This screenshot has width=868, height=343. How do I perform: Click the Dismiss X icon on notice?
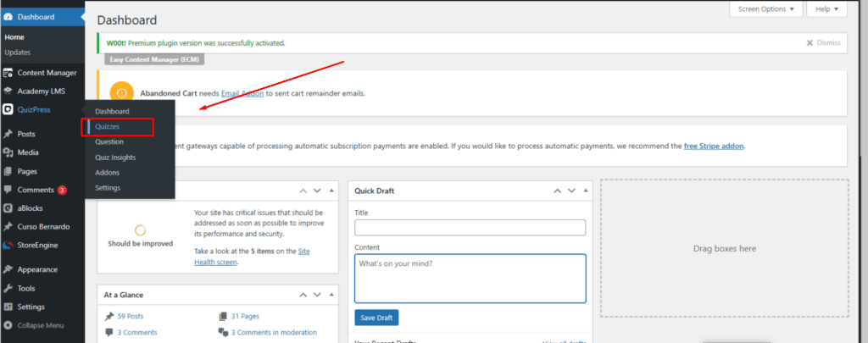[x=810, y=42]
